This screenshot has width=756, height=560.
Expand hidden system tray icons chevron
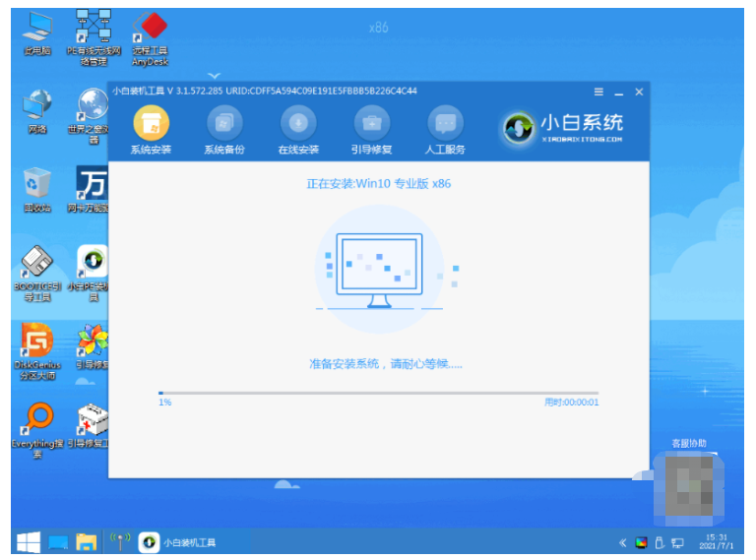(x=622, y=543)
